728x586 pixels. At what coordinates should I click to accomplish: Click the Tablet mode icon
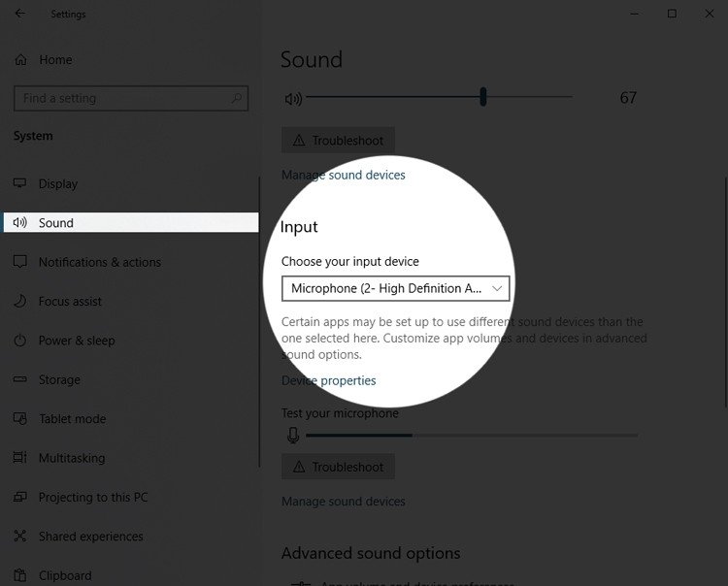[x=20, y=418]
